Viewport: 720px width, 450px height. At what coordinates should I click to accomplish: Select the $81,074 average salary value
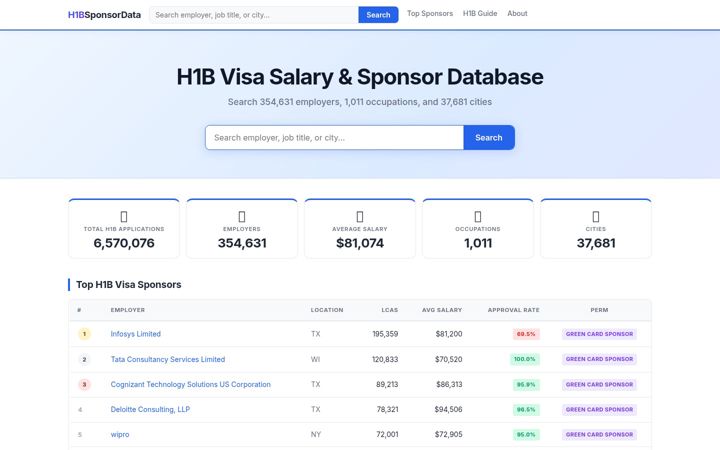point(360,243)
